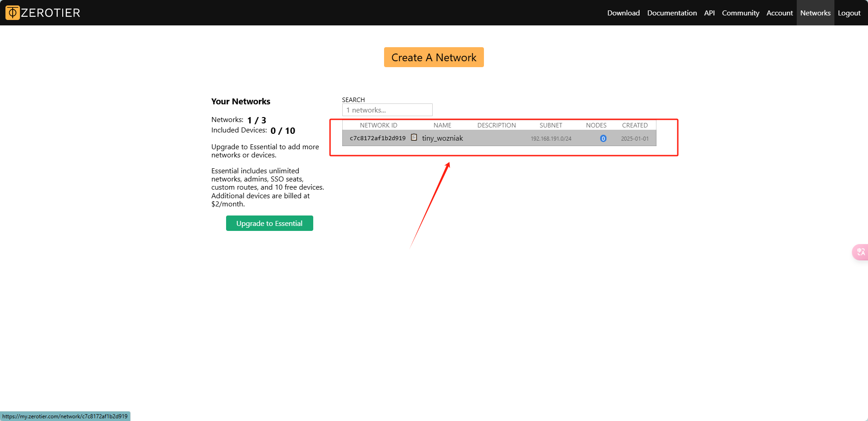Click the DESCRIPTION column header
This screenshot has height=421, width=868.
[x=496, y=125]
